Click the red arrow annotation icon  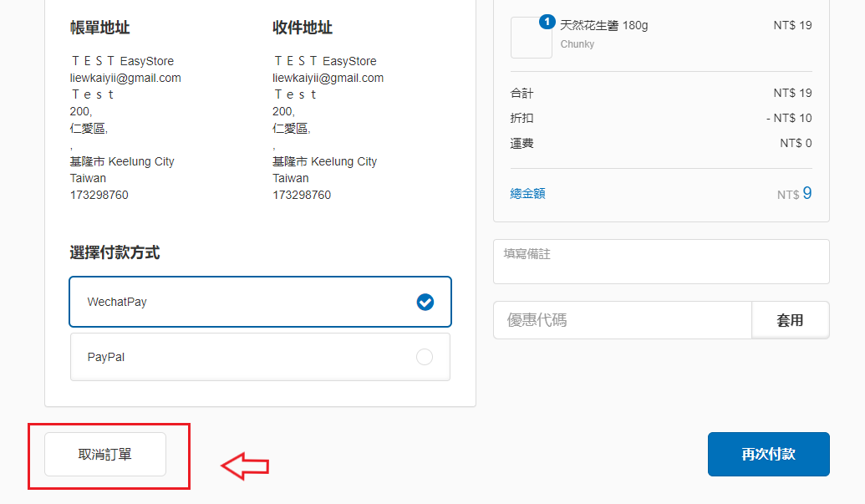245,466
